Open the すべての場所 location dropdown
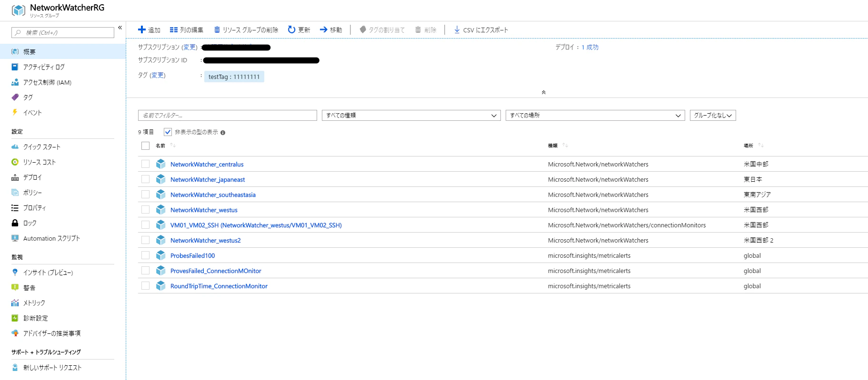Image resolution: width=868 pixels, height=380 pixels. click(595, 116)
